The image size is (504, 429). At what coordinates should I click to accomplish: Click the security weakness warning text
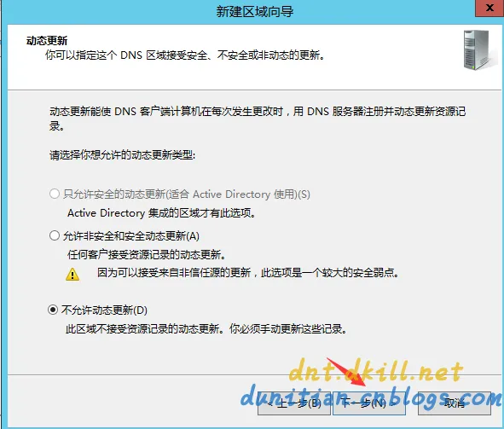pos(248,273)
